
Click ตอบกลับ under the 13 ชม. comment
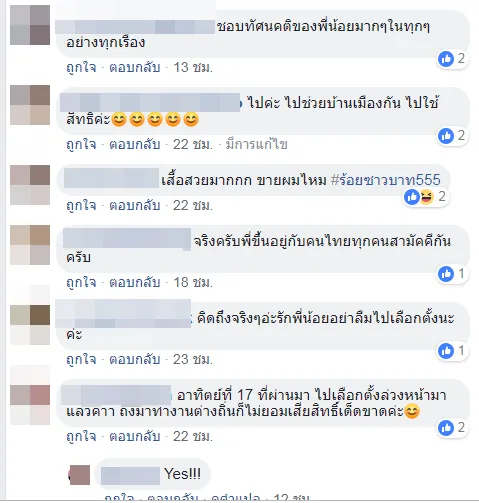135,68
